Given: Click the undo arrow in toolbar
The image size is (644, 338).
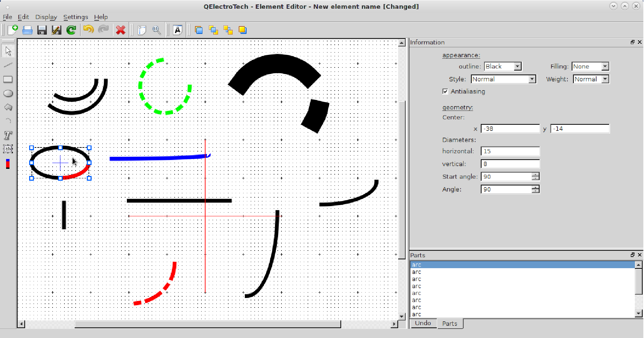Looking at the screenshot, I should click(89, 30).
